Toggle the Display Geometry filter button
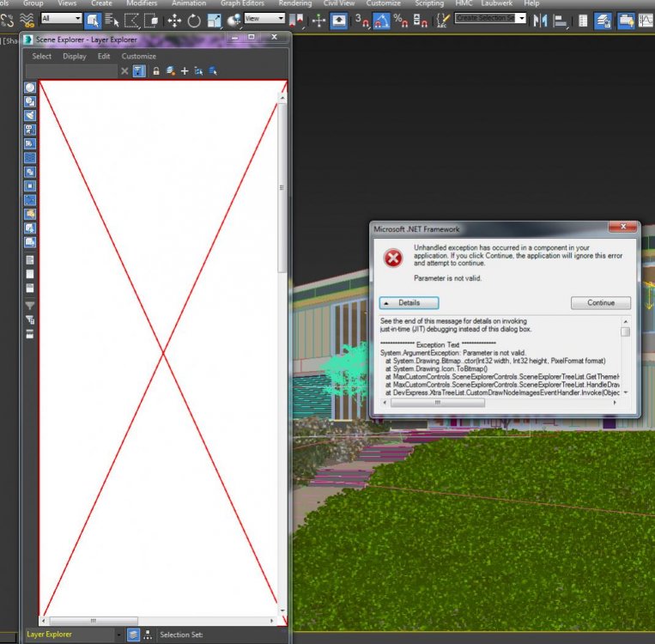 pos(30,88)
